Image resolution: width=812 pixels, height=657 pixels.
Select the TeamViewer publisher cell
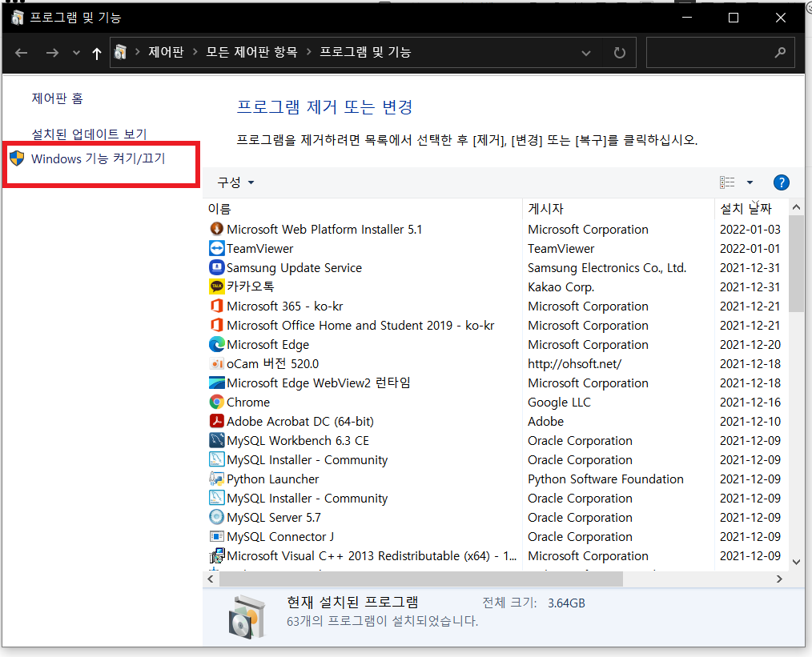[561, 248]
